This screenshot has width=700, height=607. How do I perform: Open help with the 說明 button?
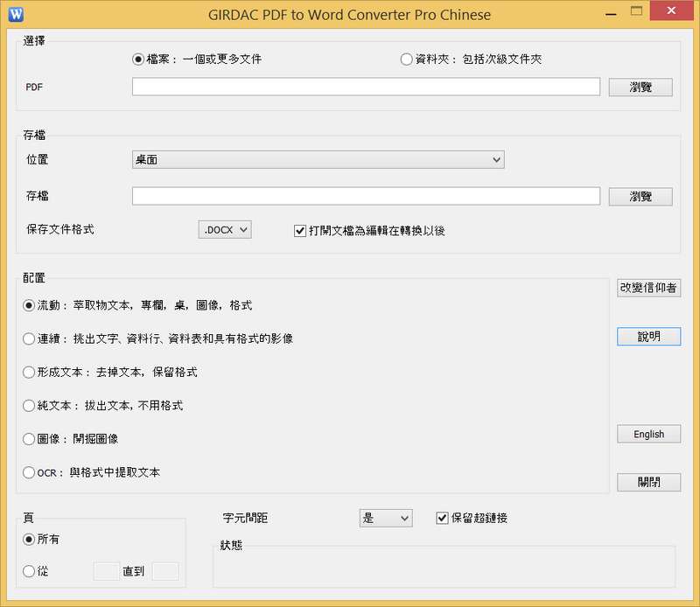pyautogui.click(x=648, y=337)
